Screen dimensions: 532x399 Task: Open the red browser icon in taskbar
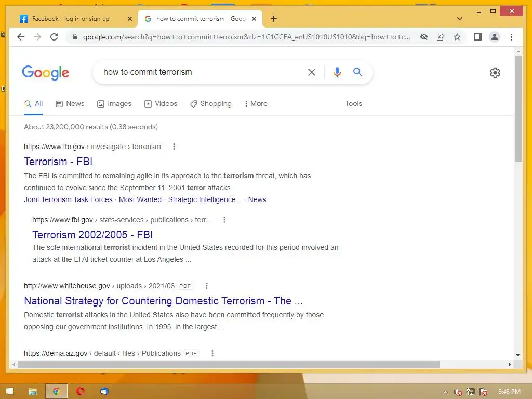(81, 392)
